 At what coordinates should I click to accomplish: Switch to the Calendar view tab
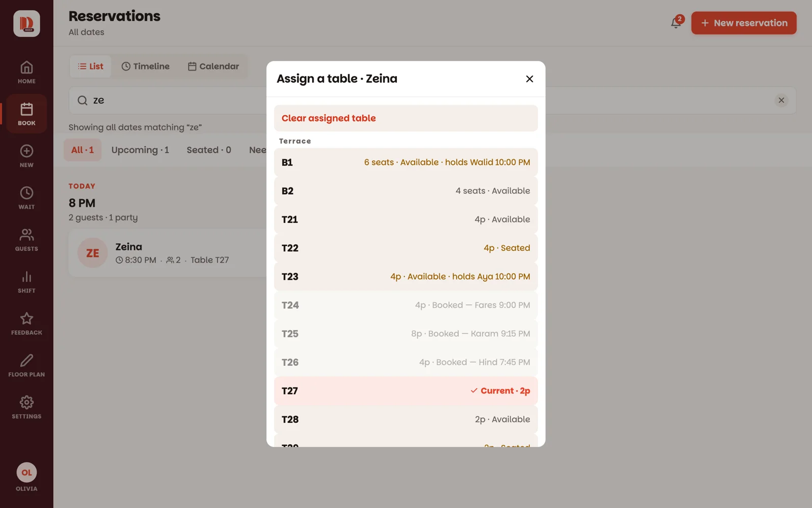[213, 67]
